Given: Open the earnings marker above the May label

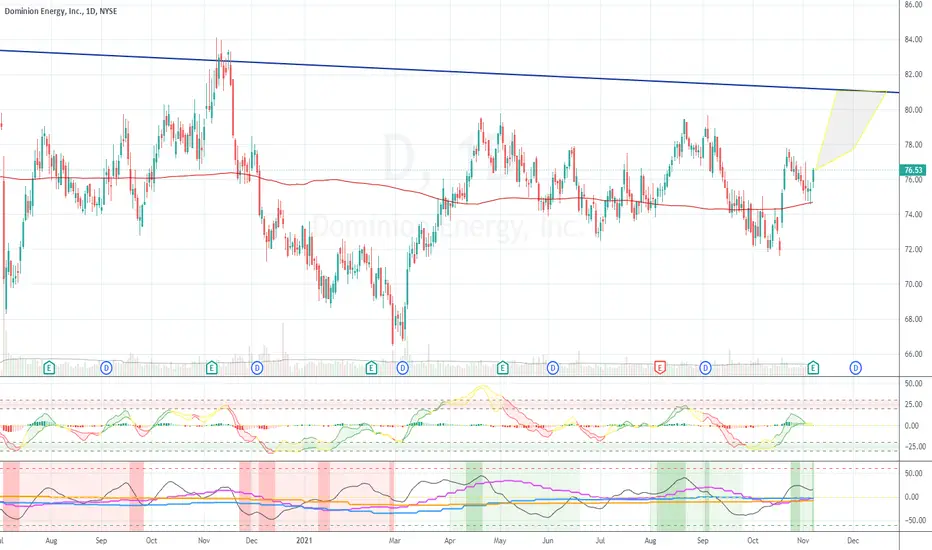Looking at the screenshot, I should [502, 368].
